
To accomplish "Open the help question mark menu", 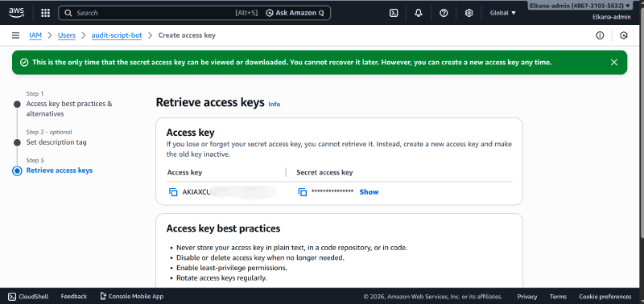I will click(x=444, y=13).
